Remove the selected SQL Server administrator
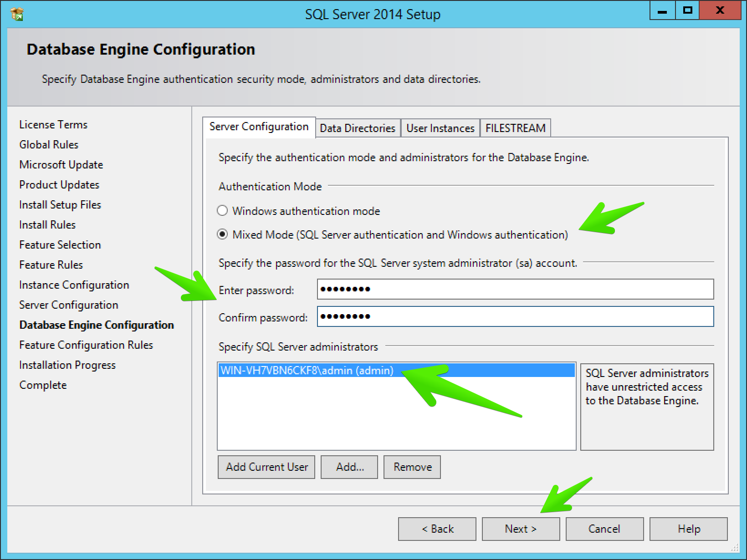The image size is (747, 560). [412, 467]
